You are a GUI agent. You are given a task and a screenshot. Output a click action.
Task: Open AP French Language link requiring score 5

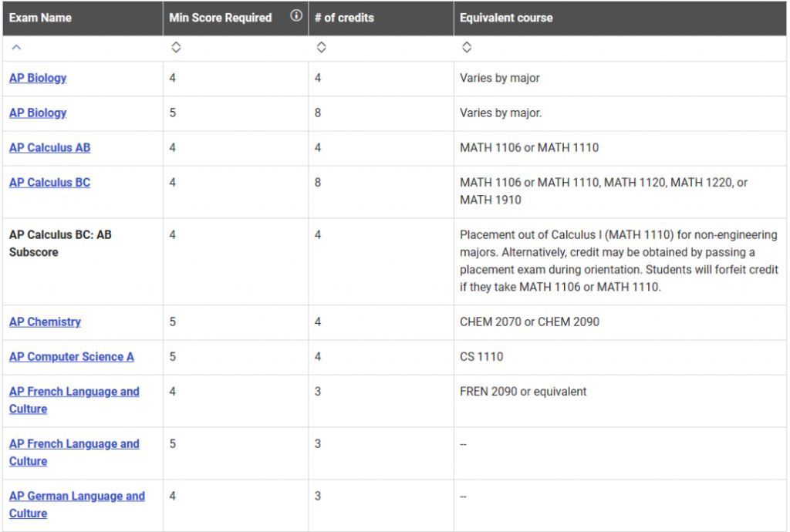click(x=74, y=444)
